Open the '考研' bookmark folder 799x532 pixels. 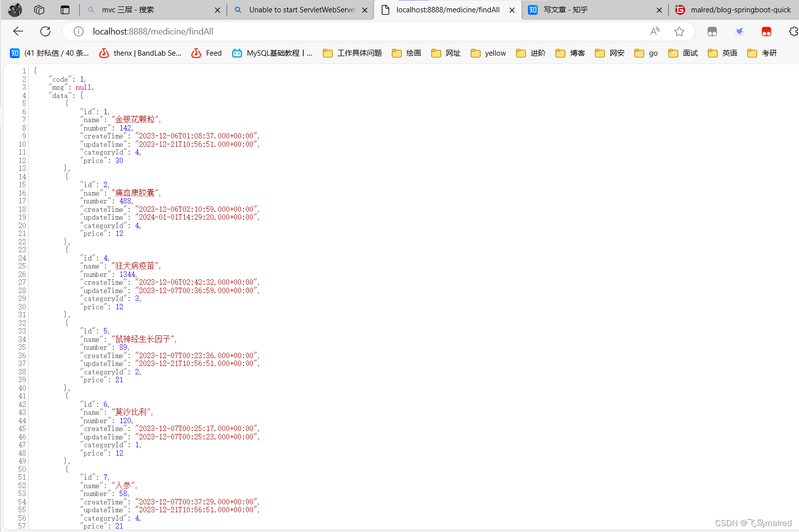pyautogui.click(x=762, y=53)
